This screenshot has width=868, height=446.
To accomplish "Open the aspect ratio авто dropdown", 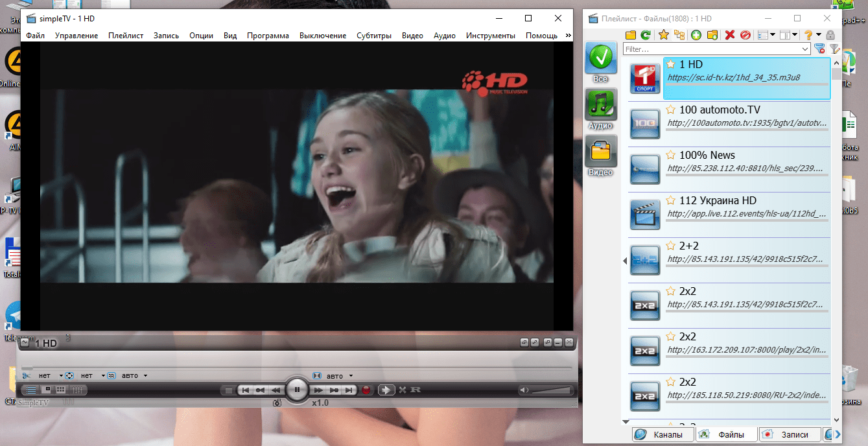I will point(351,375).
